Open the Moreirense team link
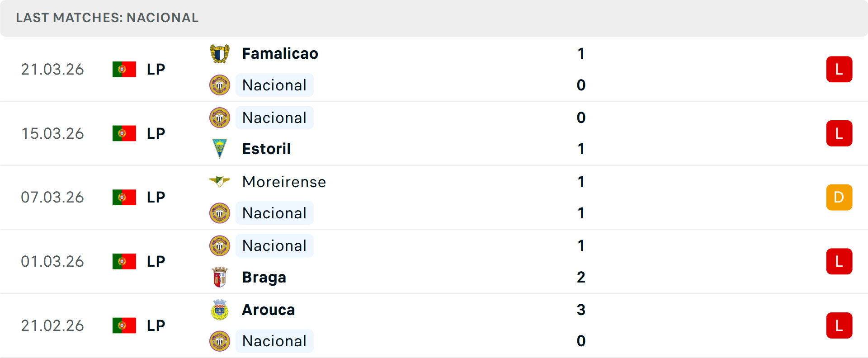This screenshot has height=358, width=868. (x=284, y=182)
